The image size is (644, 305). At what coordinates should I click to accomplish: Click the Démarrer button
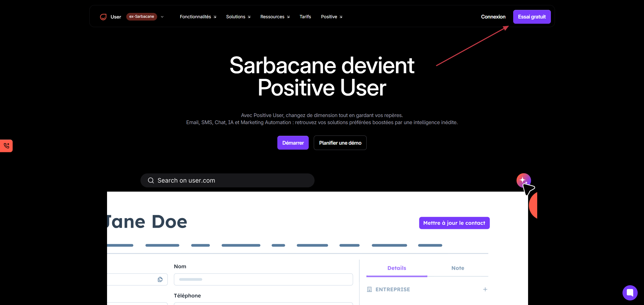point(293,143)
